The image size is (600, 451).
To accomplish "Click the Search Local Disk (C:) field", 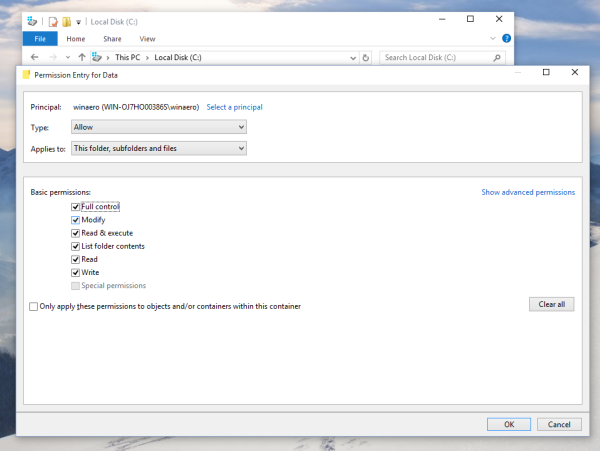I will click(442, 57).
